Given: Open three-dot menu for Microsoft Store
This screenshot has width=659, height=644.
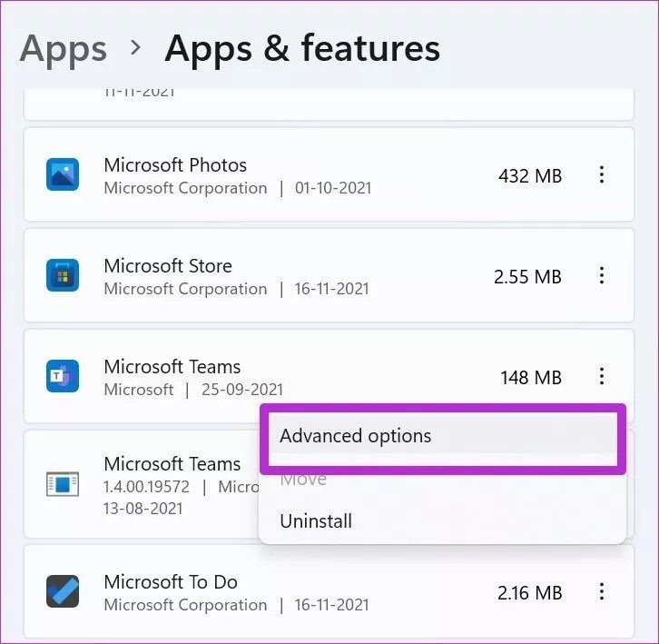Looking at the screenshot, I should pyautogui.click(x=601, y=276).
